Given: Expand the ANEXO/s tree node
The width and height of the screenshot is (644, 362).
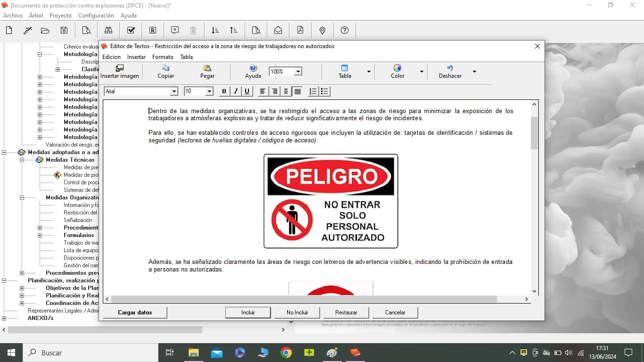Looking at the screenshot, I should point(4,318).
